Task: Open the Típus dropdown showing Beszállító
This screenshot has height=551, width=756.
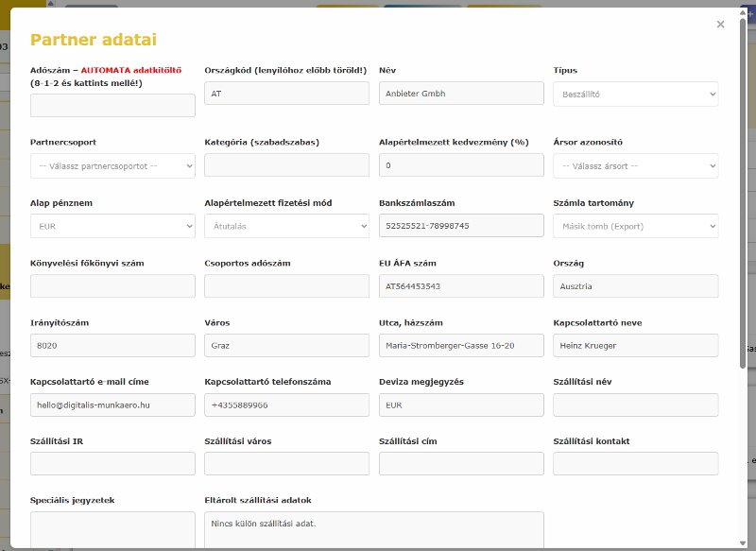Action: [635, 94]
